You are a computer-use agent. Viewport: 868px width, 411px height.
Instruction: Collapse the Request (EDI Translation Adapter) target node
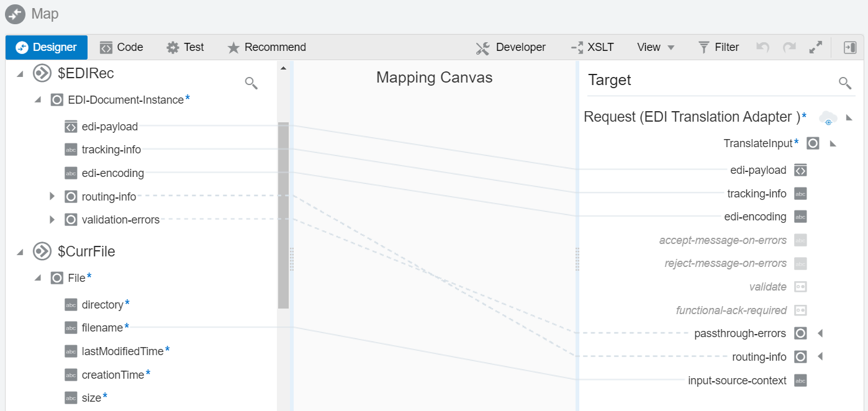point(849,117)
